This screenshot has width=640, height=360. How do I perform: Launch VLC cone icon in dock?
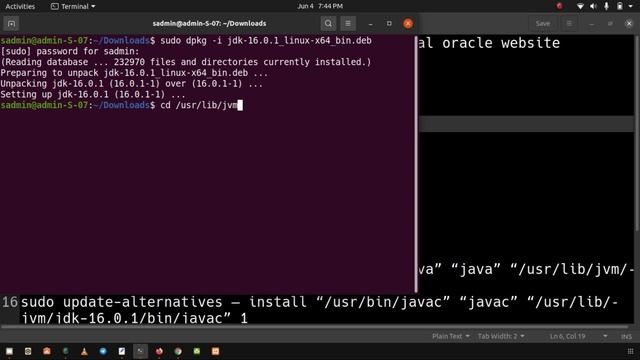pyautogui.click(x=84, y=351)
